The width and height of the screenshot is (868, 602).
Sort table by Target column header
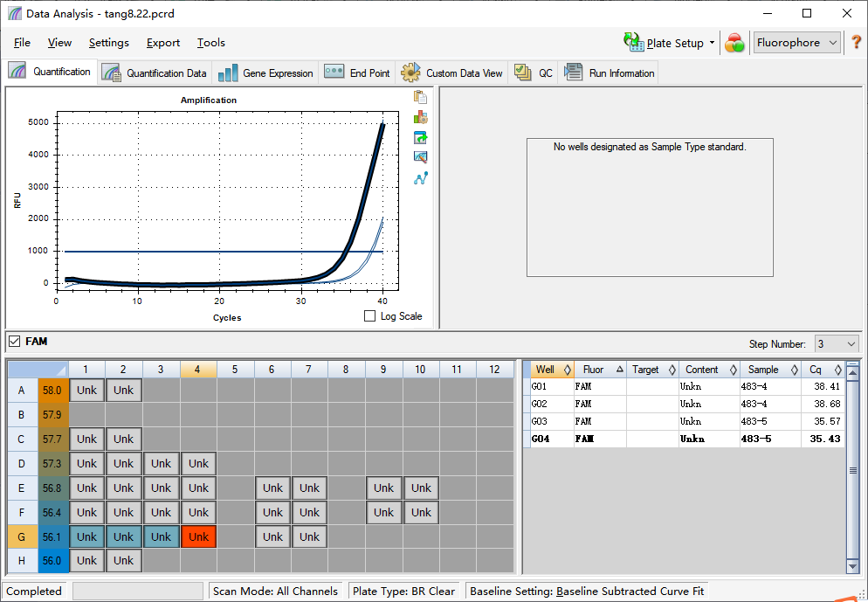coord(652,370)
